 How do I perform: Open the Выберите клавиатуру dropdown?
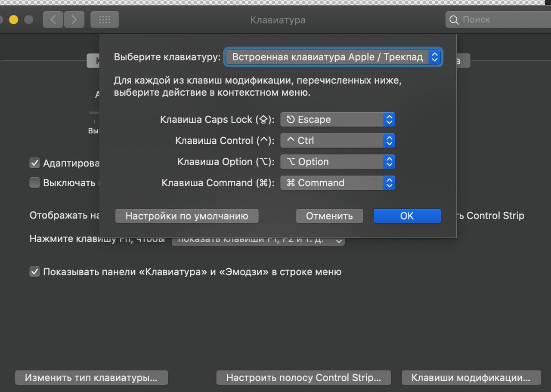tap(333, 57)
